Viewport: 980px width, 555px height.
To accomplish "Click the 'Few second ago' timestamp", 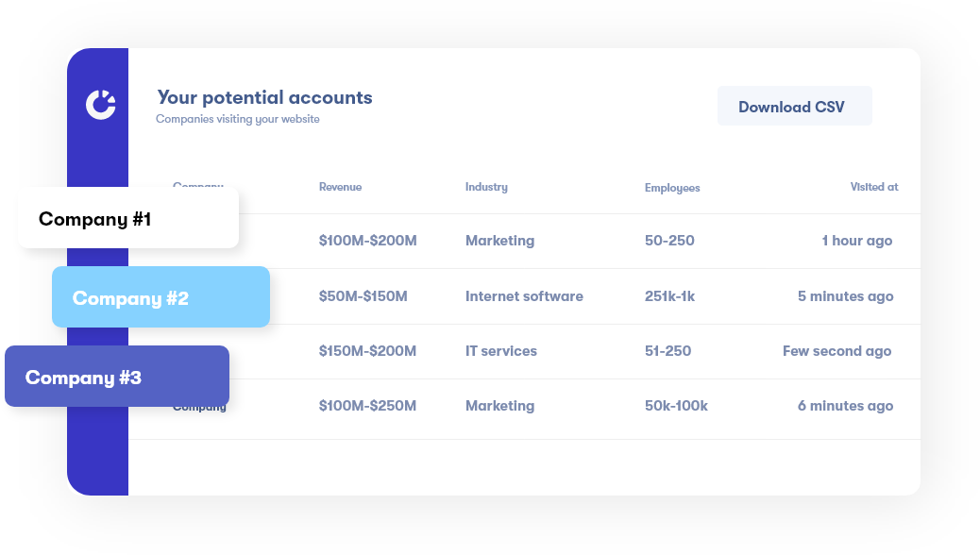I will [x=836, y=351].
